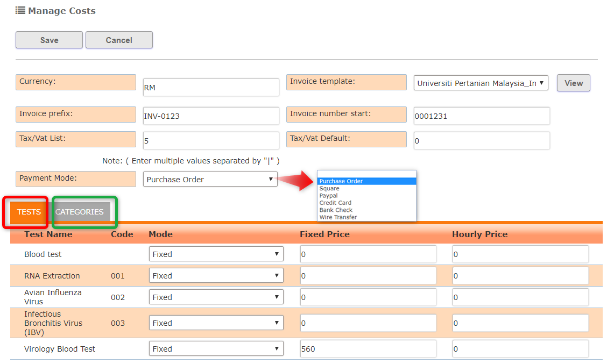This screenshot has height=364, width=614.
Task: Click the Tax/Vat List input field
Action: (211, 140)
